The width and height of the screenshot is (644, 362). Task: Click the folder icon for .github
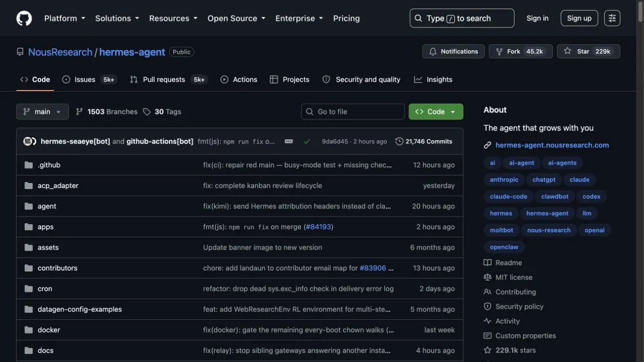(29, 165)
